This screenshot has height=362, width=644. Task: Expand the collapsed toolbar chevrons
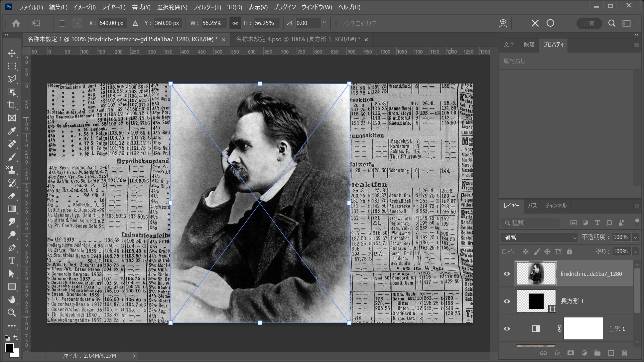click(7, 35)
